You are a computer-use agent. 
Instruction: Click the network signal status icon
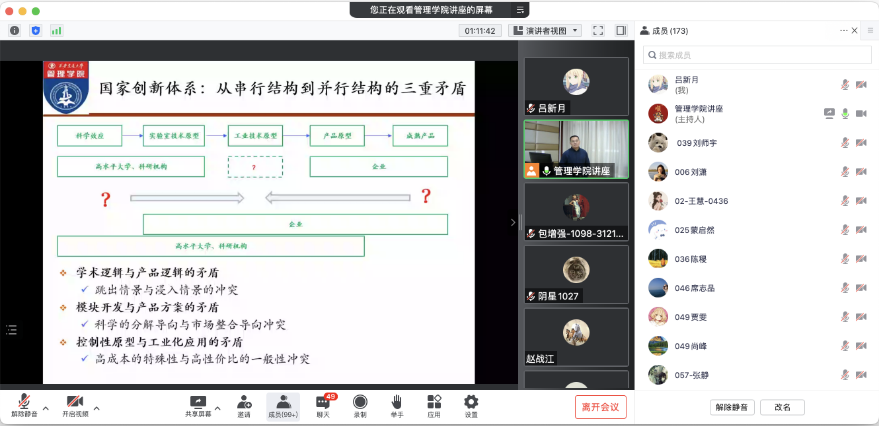coord(56,31)
